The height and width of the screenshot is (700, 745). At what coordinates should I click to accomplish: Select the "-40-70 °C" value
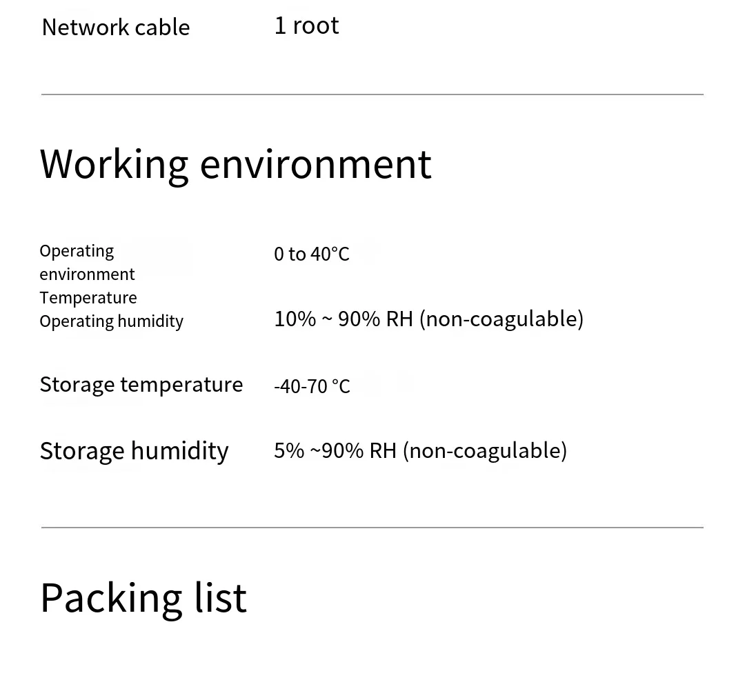pos(312,386)
